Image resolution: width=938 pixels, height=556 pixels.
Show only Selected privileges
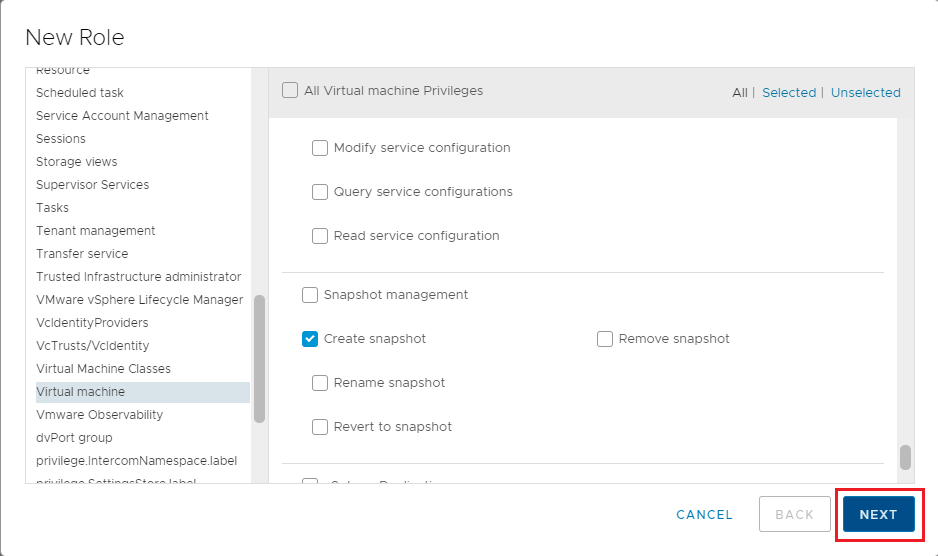pyautogui.click(x=788, y=92)
